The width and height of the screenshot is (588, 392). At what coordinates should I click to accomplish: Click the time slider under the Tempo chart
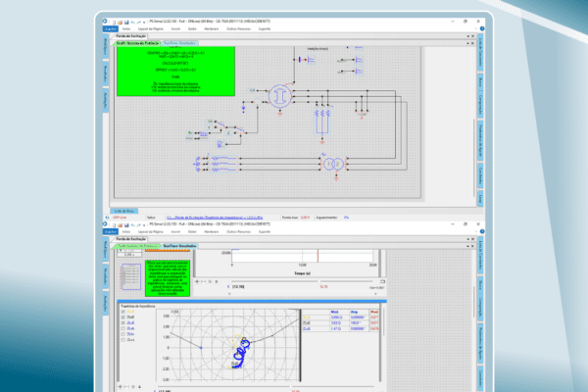pos(302,281)
